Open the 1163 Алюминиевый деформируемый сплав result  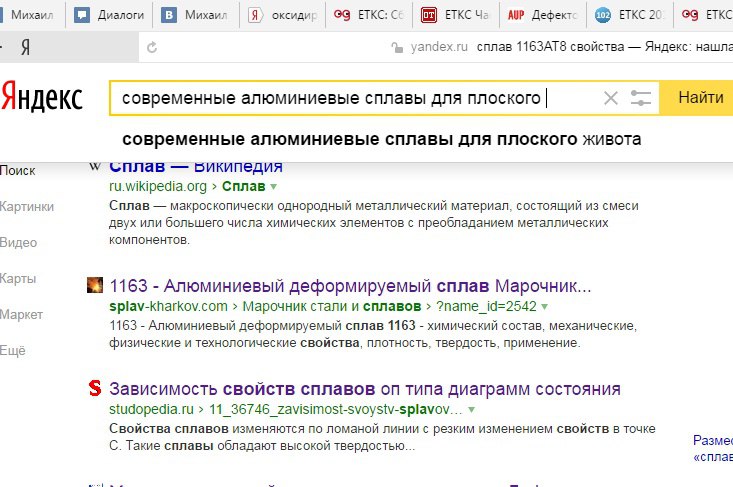click(x=350, y=286)
